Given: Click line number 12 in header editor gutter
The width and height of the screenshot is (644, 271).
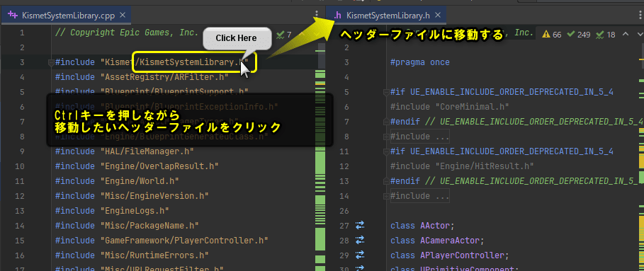Looking at the screenshot, I should 344,166.
